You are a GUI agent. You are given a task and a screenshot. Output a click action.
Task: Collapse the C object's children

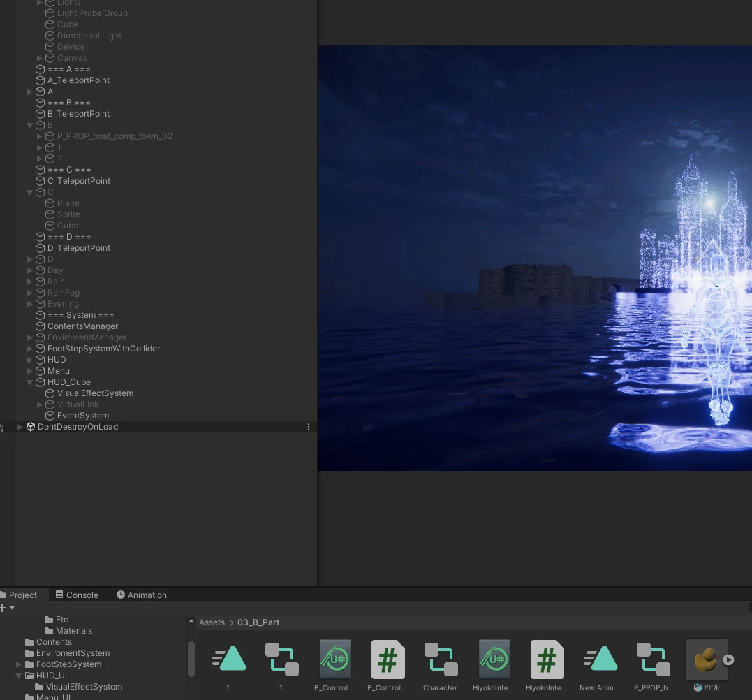[x=30, y=192]
